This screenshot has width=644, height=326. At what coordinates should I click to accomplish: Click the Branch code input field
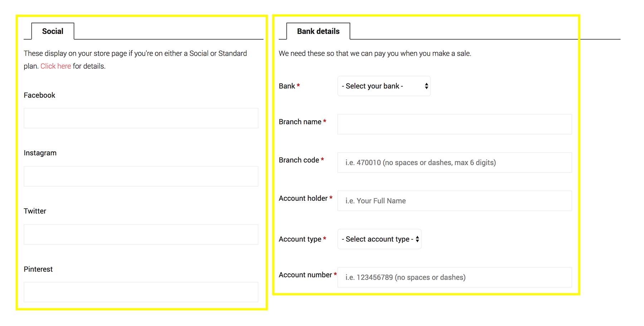454,162
